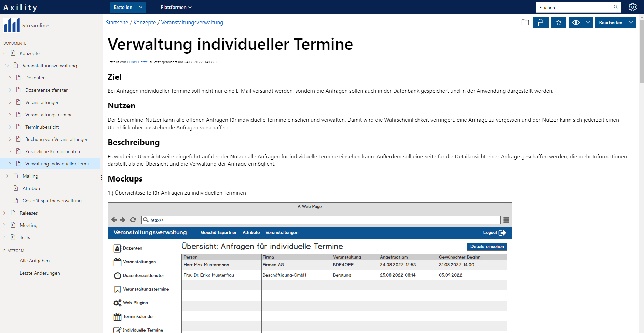The height and width of the screenshot is (333, 644).
Task: Expand the Mailing tree node
Action: 7,176
